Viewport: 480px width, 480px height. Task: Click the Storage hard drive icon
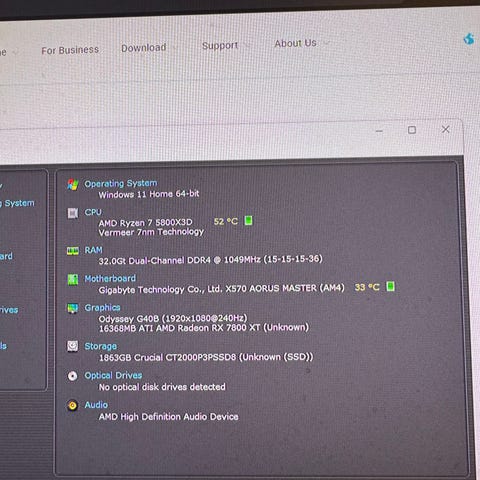coord(73,346)
